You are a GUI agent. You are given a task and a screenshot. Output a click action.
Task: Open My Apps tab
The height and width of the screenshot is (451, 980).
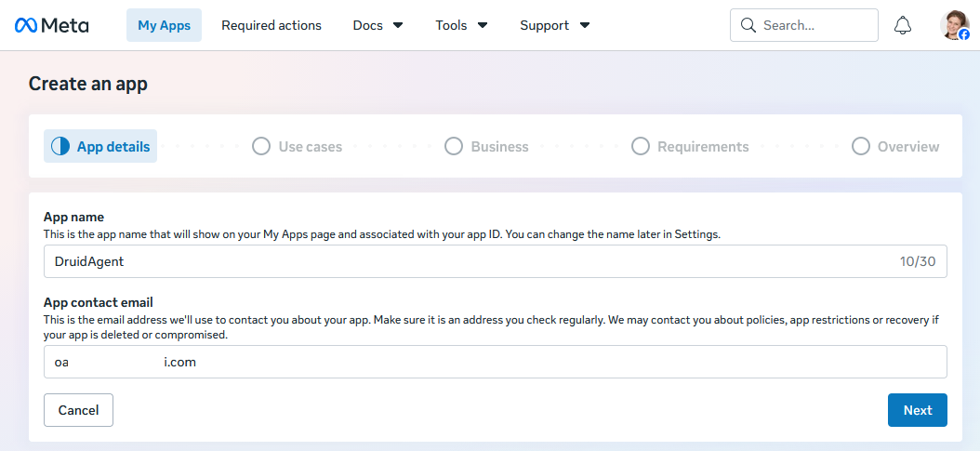[x=164, y=25]
